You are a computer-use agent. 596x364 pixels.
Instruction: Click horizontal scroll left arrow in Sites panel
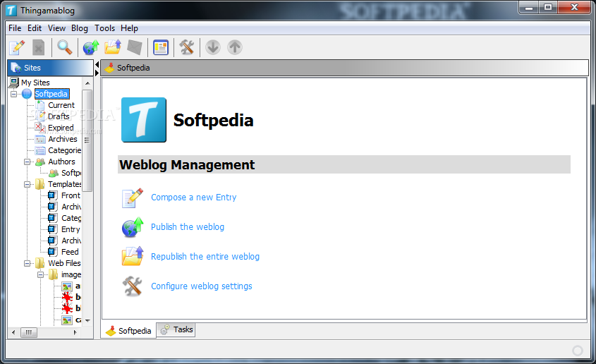pos(13,332)
